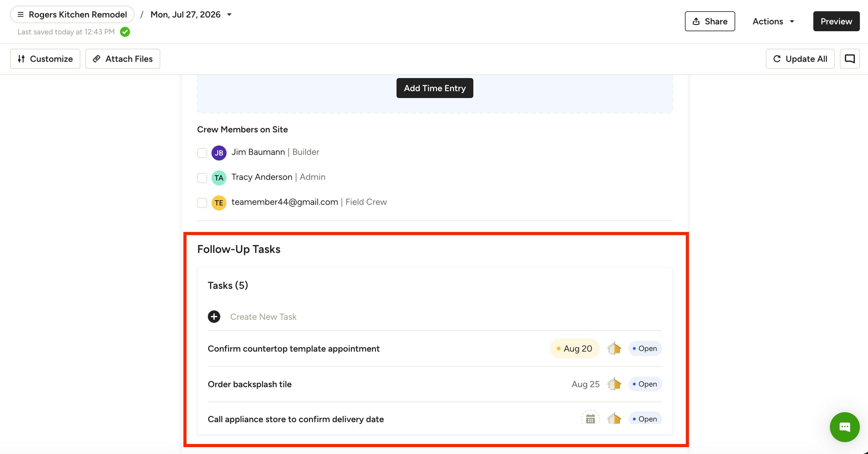This screenshot has height=454, width=868.
Task: Open the Order backsplash tile task
Action: 250,384
